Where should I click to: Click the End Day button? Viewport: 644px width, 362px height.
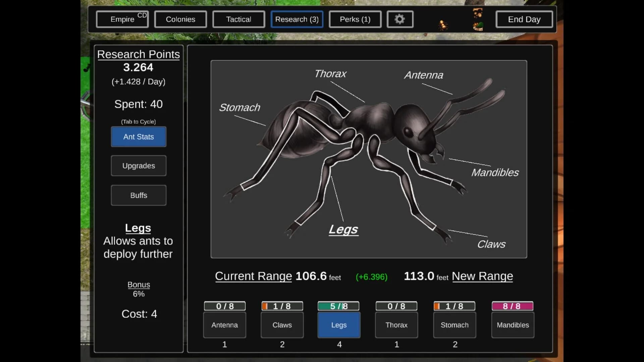pyautogui.click(x=524, y=19)
